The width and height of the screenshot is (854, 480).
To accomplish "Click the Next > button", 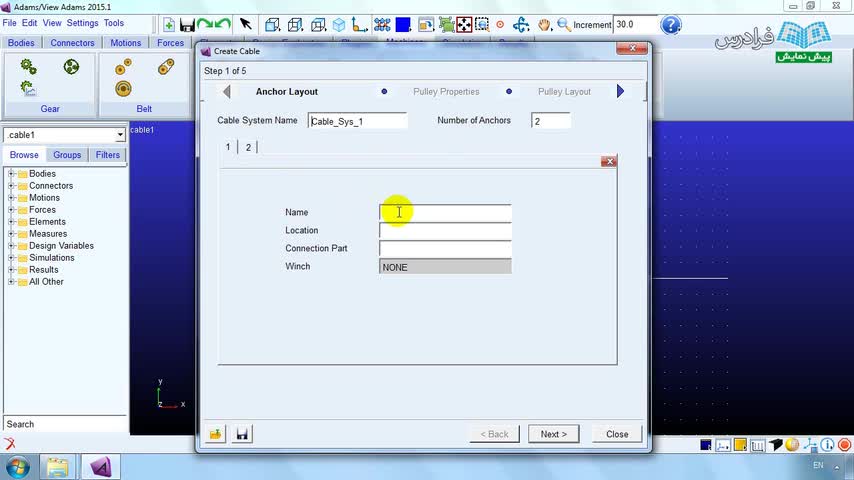I will point(553,434).
